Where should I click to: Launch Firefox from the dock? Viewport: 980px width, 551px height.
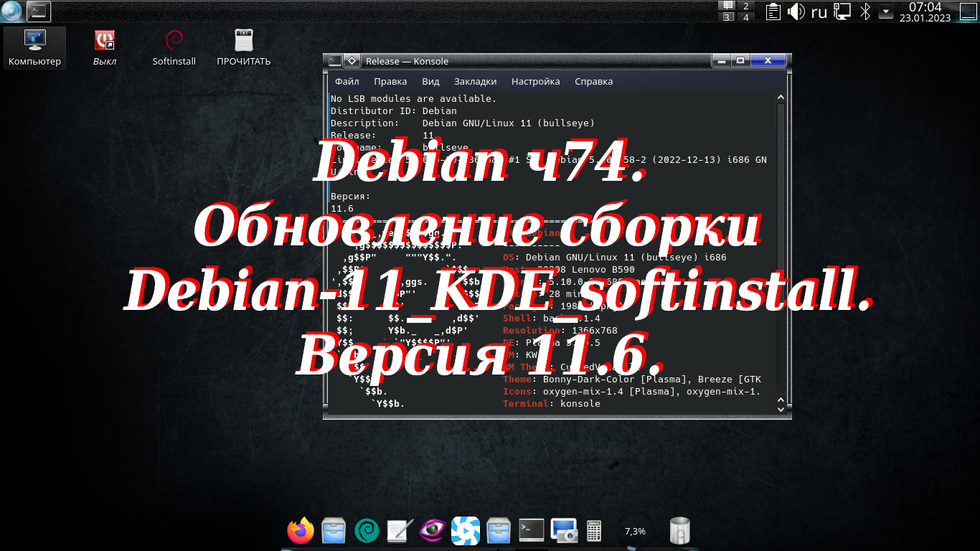(x=301, y=531)
